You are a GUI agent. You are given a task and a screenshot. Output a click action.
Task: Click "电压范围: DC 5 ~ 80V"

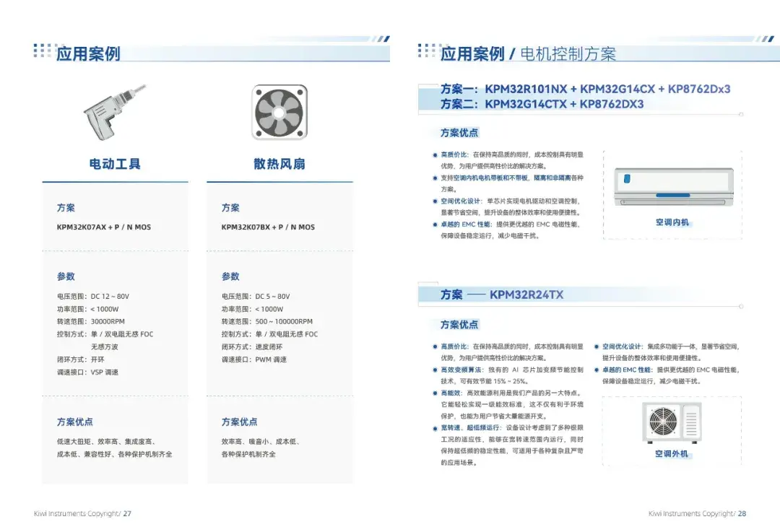point(256,297)
